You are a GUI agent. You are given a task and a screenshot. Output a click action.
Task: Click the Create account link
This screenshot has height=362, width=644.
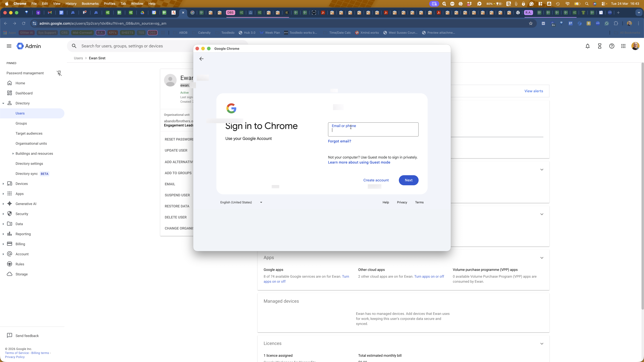pos(376,180)
